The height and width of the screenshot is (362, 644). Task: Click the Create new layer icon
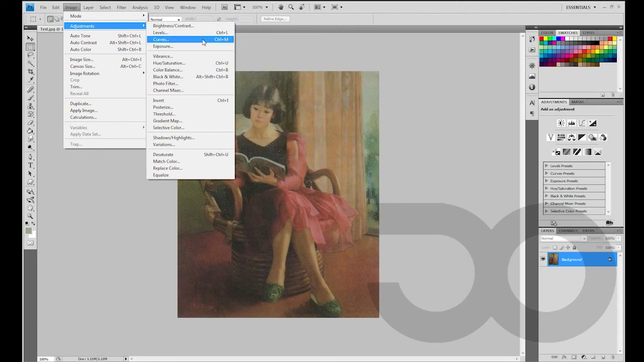pos(603,357)
